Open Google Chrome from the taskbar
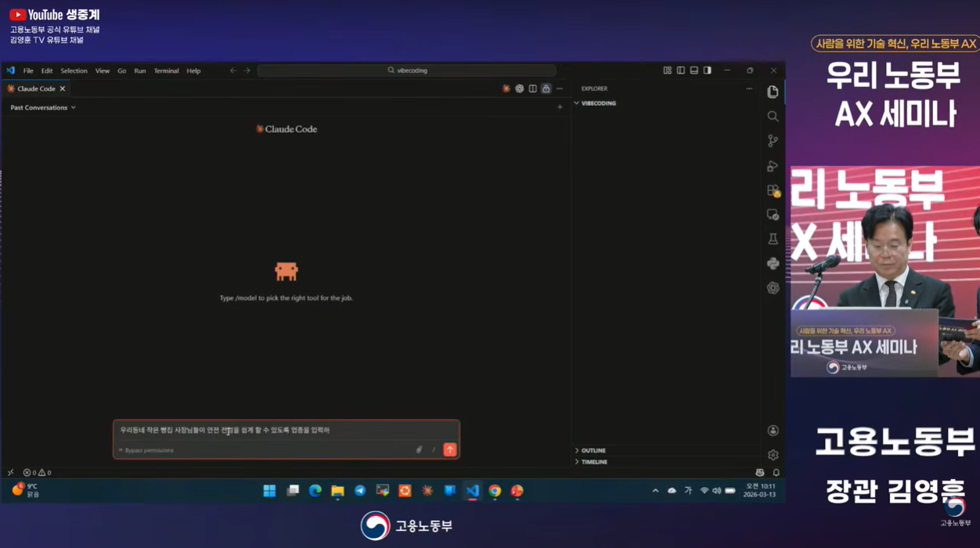Viewport: 980px width, 548px height. click(x=495, y=491)
